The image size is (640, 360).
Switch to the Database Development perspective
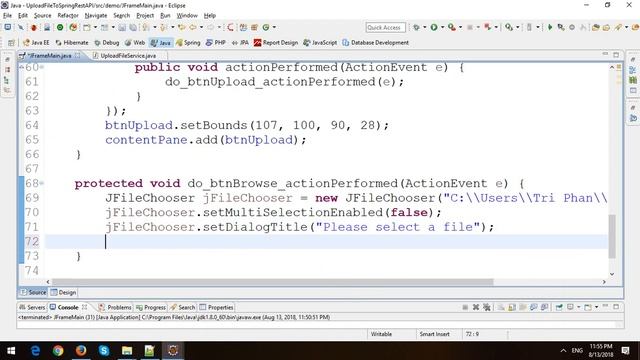coord(376,42)
